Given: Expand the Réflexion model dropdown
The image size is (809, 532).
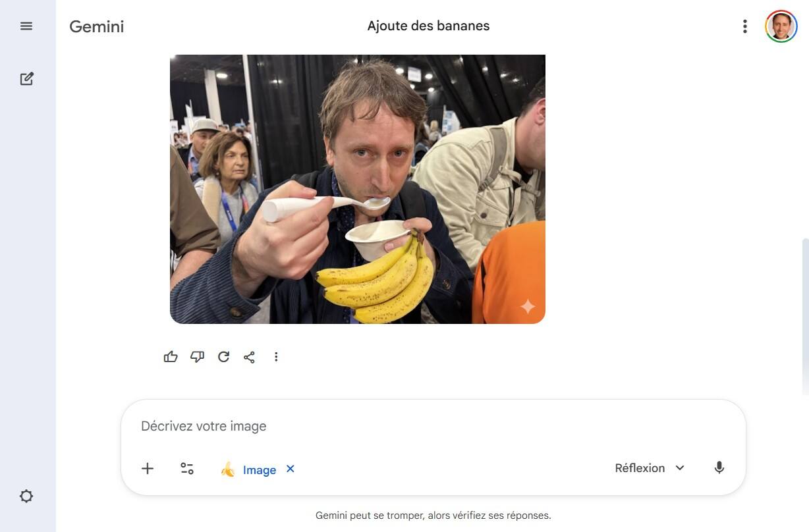Looking at the screenshot, I should coord(650,468).
